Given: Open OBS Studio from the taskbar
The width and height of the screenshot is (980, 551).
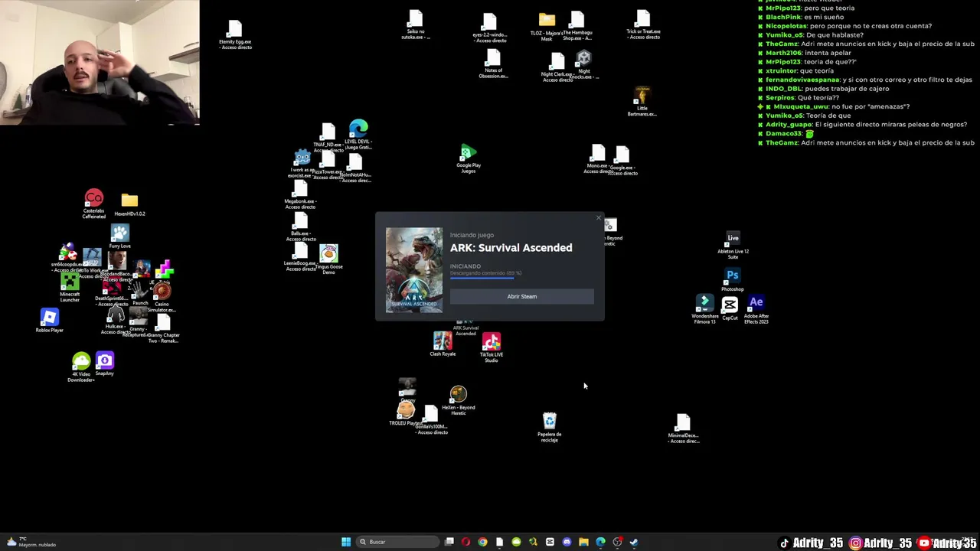Looking at the screenshot, I should tap(617, 542).
